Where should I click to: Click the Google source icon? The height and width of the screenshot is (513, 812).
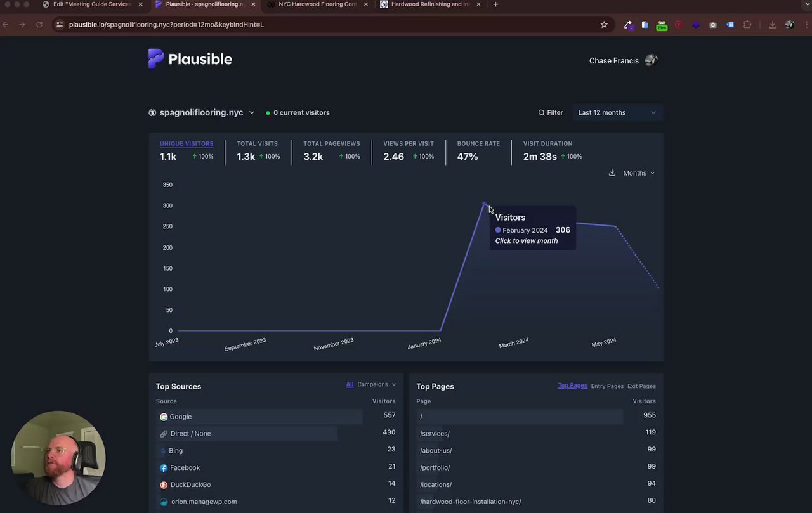(x=164, y=417)
